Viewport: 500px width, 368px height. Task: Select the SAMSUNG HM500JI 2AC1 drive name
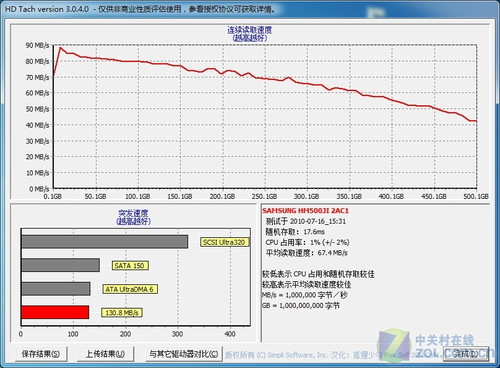(x=305, y=211)
